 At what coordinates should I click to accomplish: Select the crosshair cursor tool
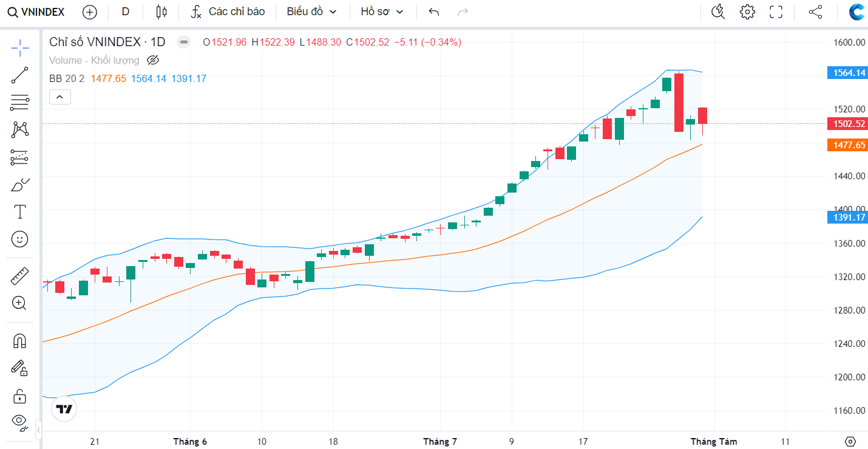(x=20, y=47)
